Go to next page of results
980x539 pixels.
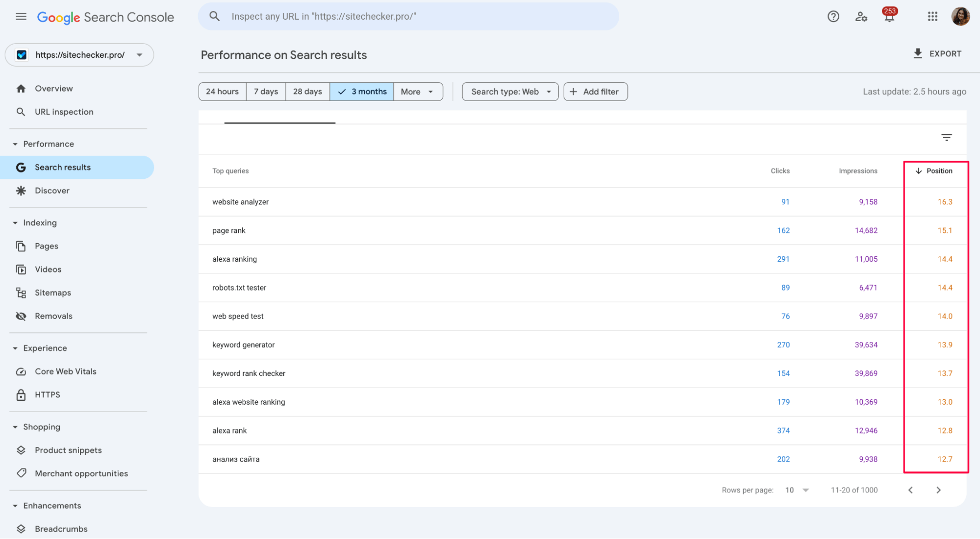point(938,490)
